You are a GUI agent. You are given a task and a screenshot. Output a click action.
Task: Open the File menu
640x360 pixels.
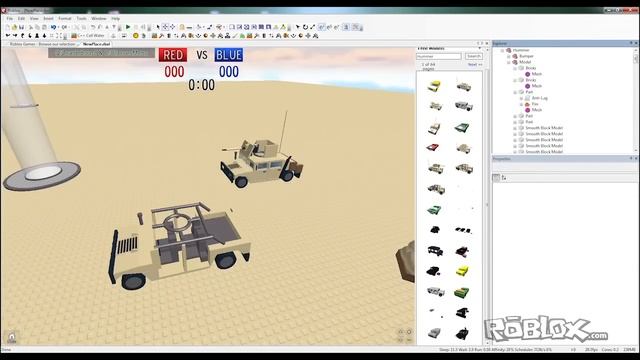(x=9, y=18)
